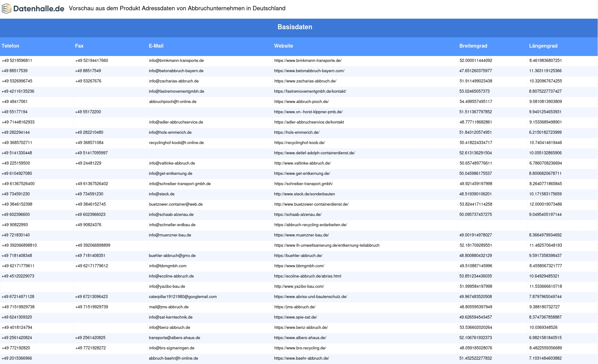Select email recyclinghof-koob@t-online.de
This screenshot has height=364, width=598.
point(176,143)
